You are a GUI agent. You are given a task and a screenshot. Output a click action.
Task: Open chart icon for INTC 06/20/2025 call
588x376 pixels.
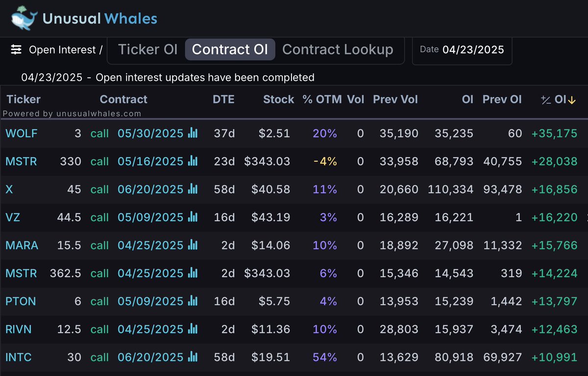click(x=193, y=357)
